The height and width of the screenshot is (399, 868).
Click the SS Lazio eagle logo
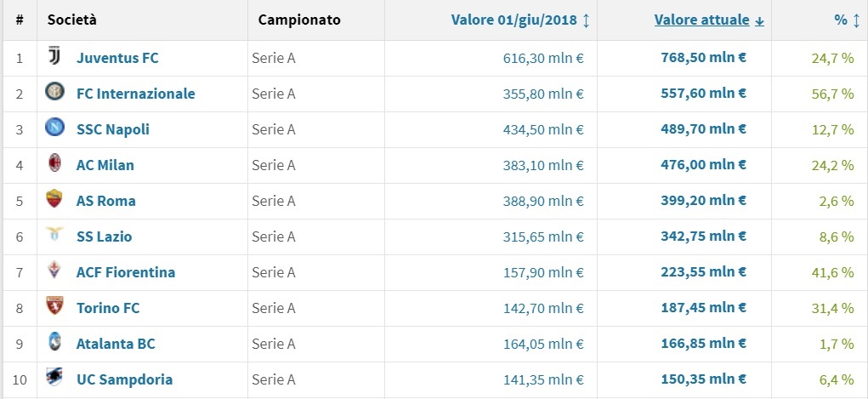[x=55, y=237]
